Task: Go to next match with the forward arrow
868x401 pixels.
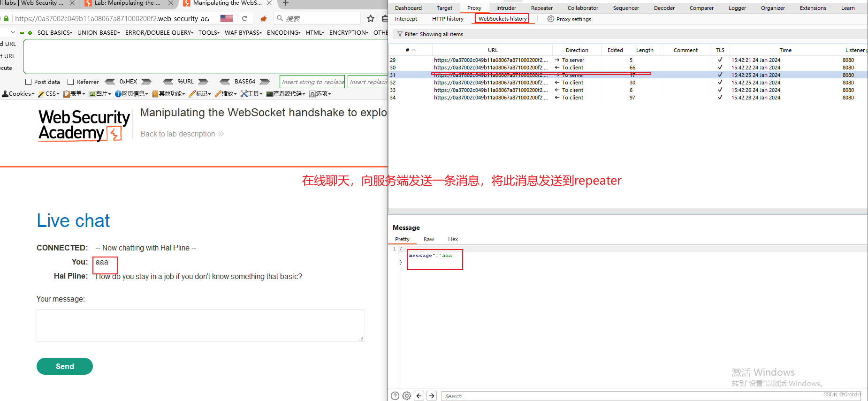Action: 432,396
